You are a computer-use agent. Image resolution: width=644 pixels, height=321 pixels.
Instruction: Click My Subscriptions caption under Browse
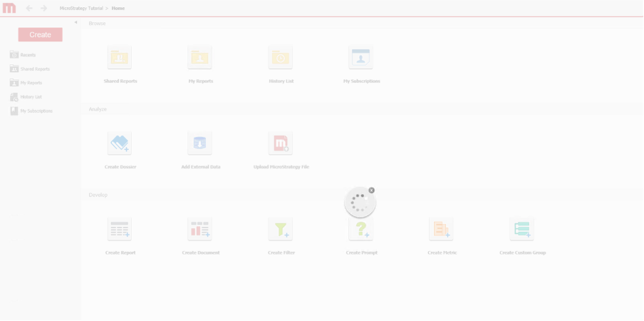pos(362,81)
